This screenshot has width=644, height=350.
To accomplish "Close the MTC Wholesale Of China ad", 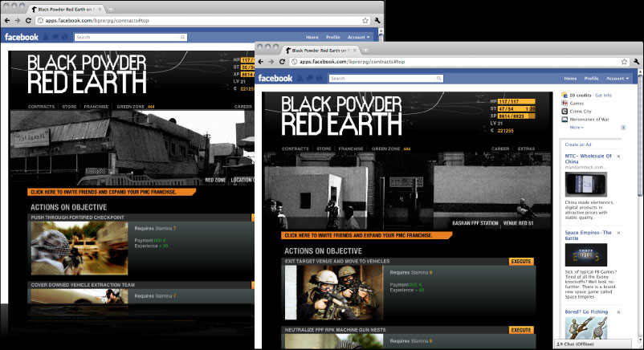I will (x=618, y=157).
